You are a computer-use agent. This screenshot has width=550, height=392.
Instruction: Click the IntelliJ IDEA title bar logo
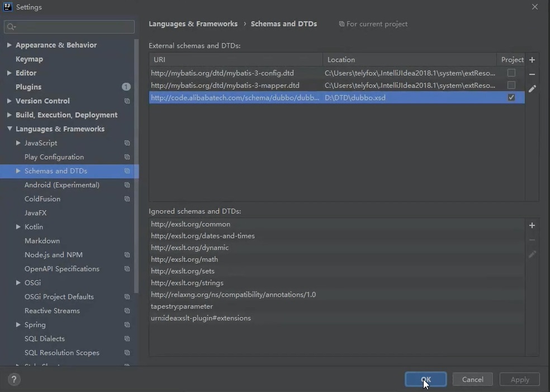click(7, 6)
